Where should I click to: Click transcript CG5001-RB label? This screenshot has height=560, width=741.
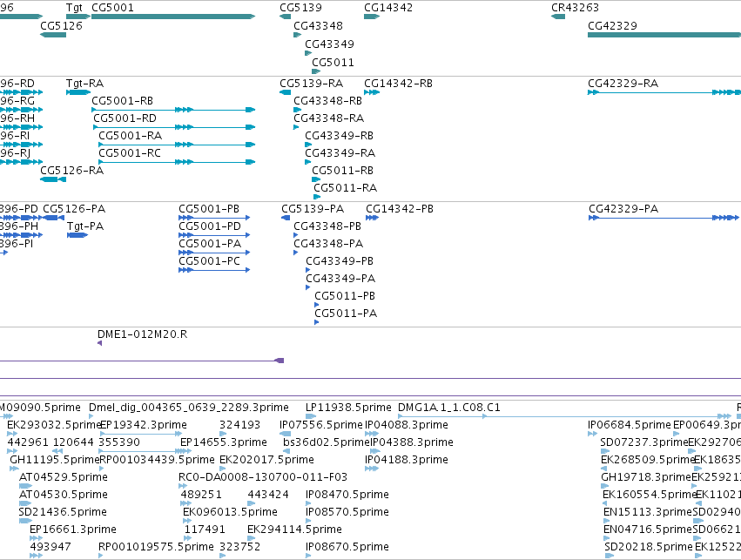123,101
